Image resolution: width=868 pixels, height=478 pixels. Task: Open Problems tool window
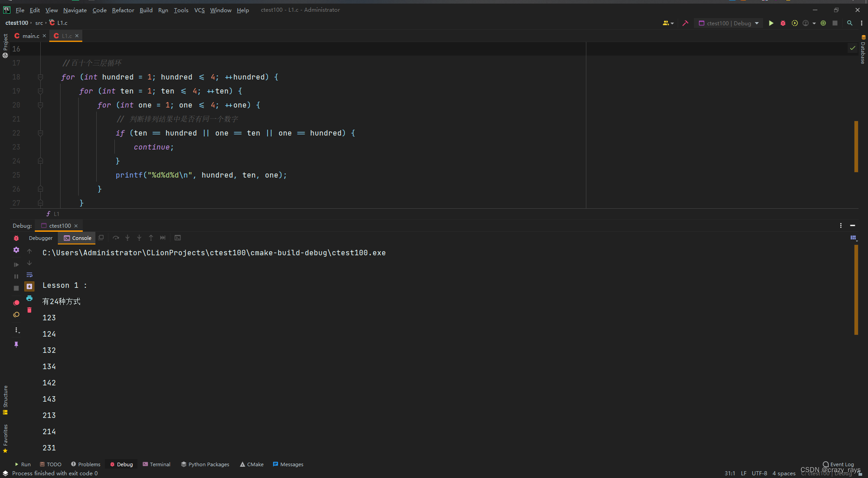[x=85, y=464]
